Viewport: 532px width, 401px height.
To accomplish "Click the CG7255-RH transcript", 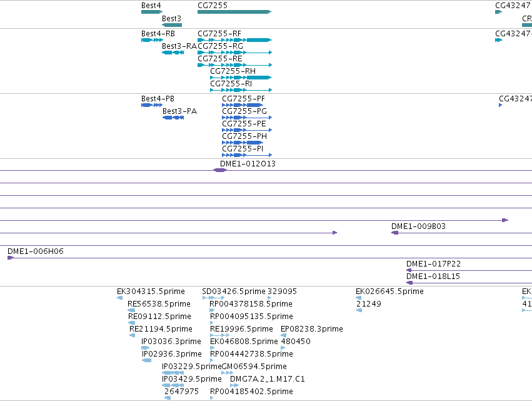I will 241,78.
